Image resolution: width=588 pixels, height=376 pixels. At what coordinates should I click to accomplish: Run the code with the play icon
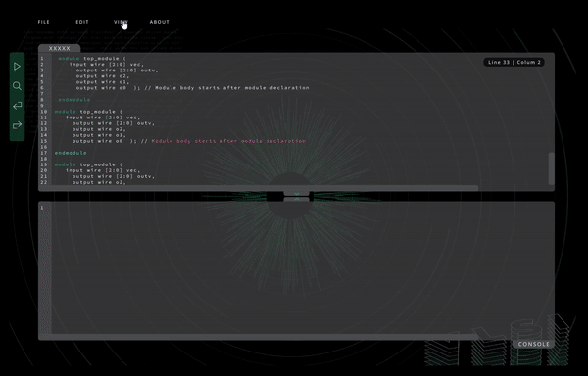(17, 66)
